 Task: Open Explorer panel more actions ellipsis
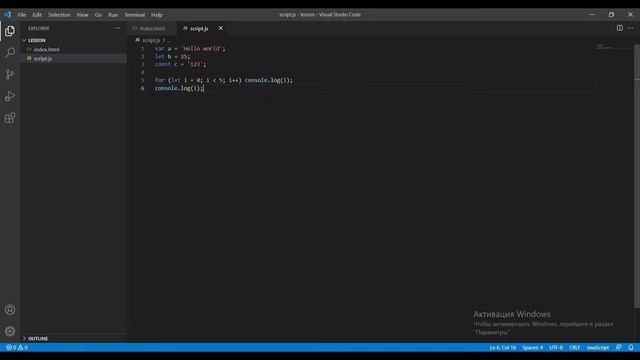click(117, 28)
